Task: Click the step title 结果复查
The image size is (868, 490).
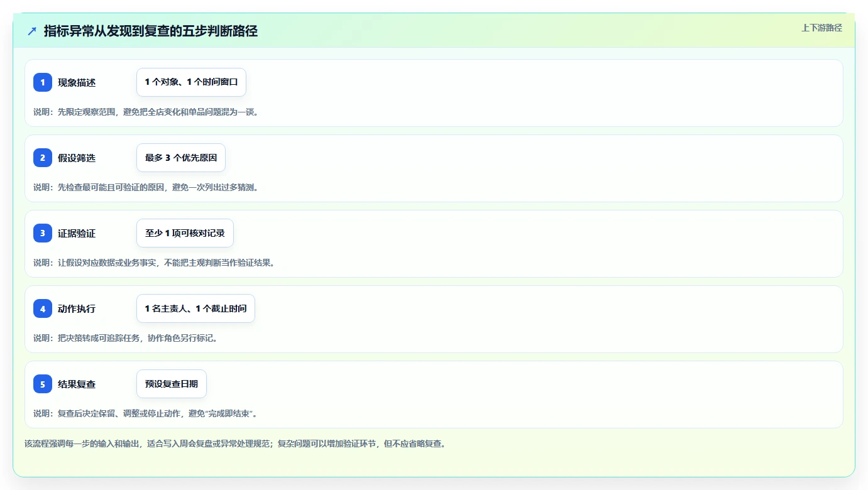Action: (x=77, y=384)
